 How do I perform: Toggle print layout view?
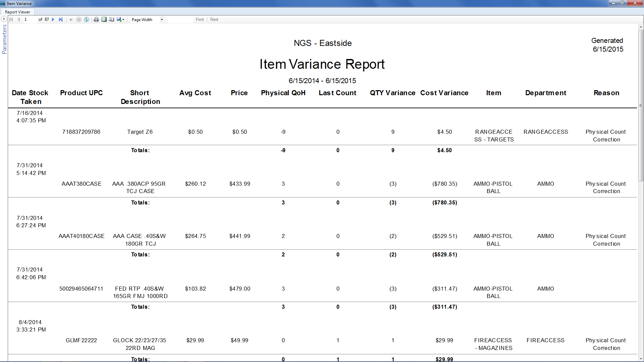tap(104, 19)
